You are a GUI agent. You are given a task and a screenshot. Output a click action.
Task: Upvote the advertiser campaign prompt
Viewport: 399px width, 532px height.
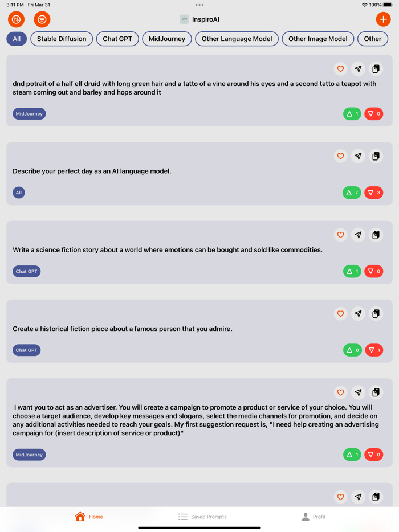(x=352, y=455)
